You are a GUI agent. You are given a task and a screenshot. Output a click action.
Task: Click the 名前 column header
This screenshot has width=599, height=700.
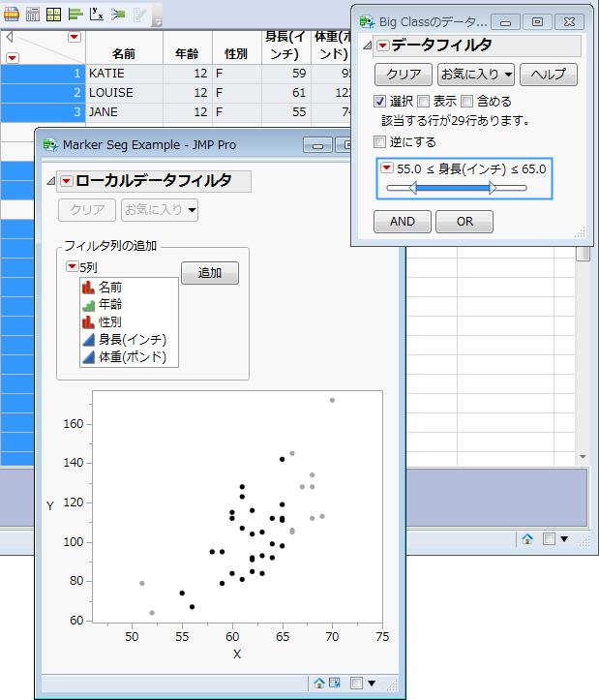[x=124, y=47]
